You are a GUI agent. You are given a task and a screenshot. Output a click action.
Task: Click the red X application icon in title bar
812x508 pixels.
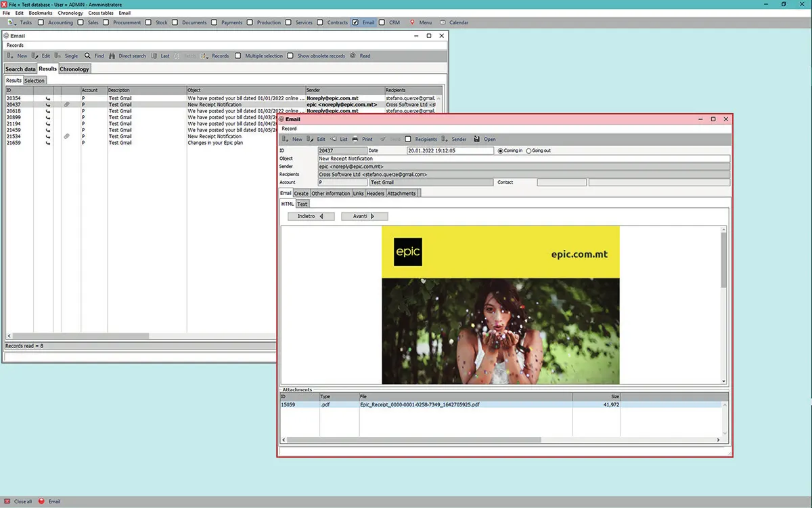(x=5, y=4)
